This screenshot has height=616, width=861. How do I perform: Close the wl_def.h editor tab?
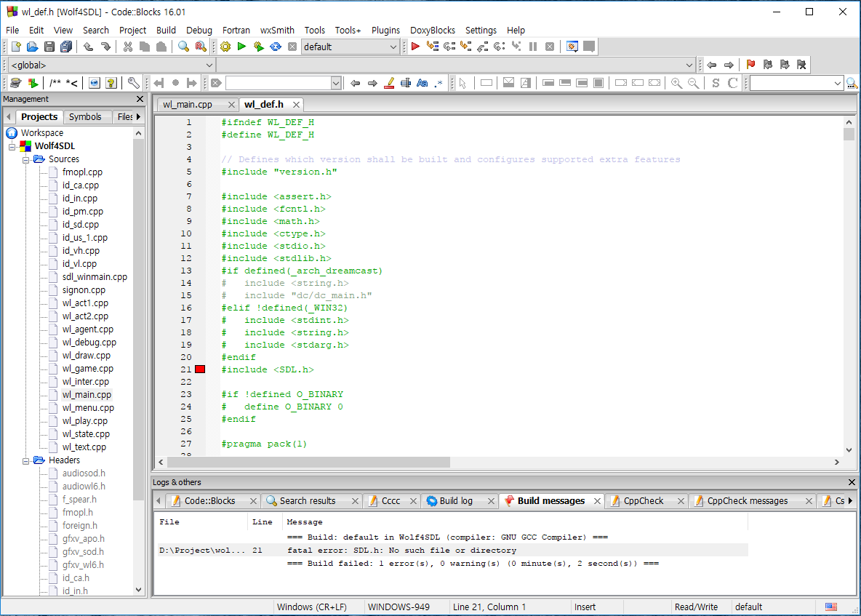click(x=297, y=104)
